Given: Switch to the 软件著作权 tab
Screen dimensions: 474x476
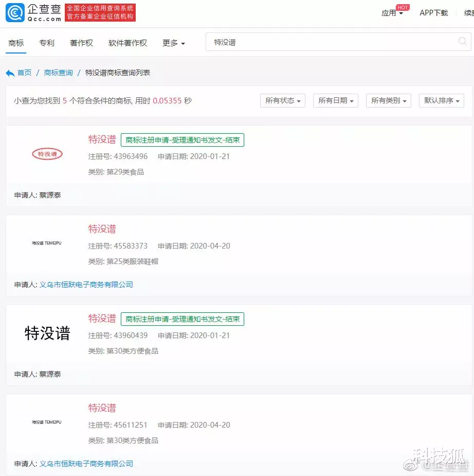Looking at the screenshot, I should point(127,43).
